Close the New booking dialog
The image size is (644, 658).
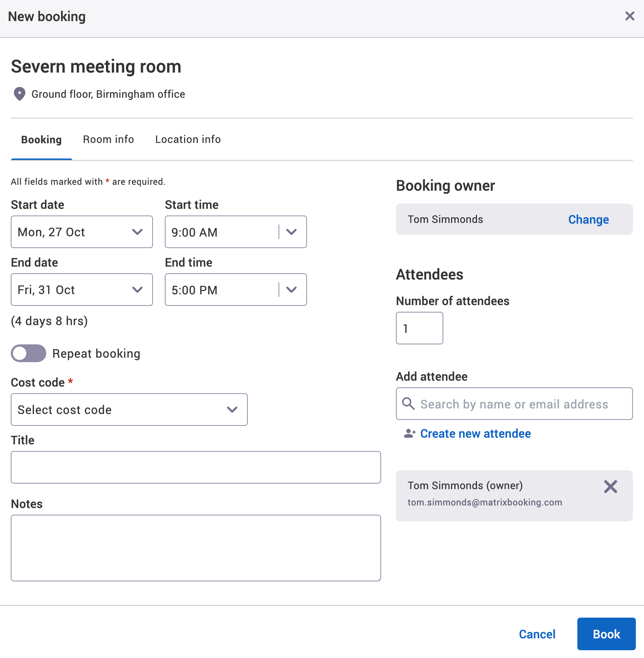tap(630, 16)
